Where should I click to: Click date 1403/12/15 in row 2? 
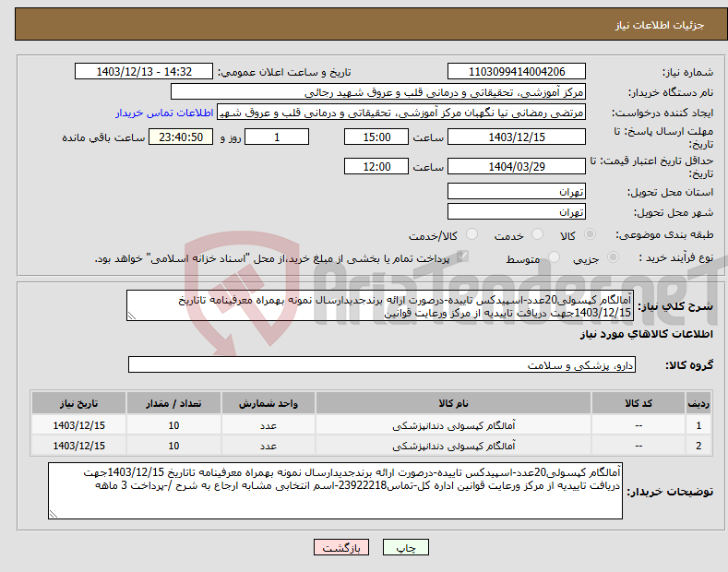79,446
